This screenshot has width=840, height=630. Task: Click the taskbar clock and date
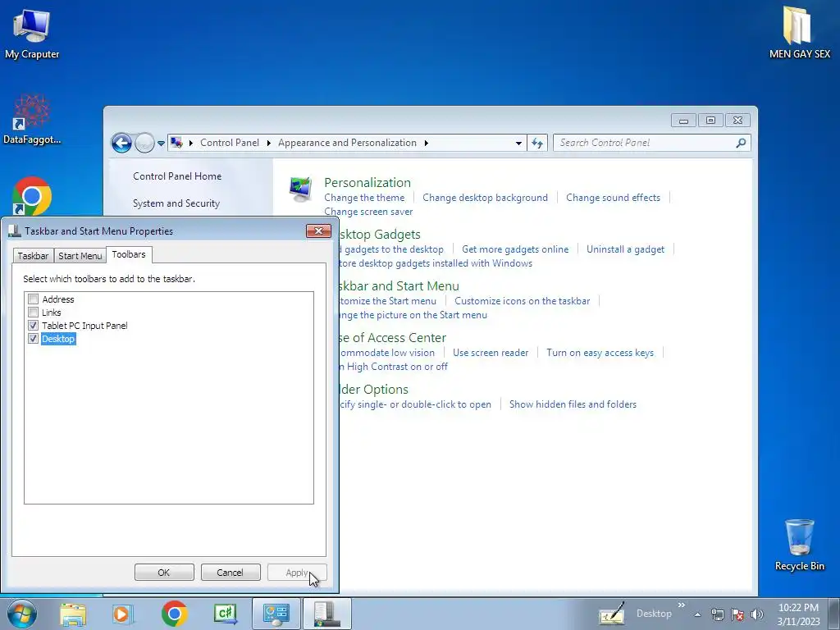798,614
